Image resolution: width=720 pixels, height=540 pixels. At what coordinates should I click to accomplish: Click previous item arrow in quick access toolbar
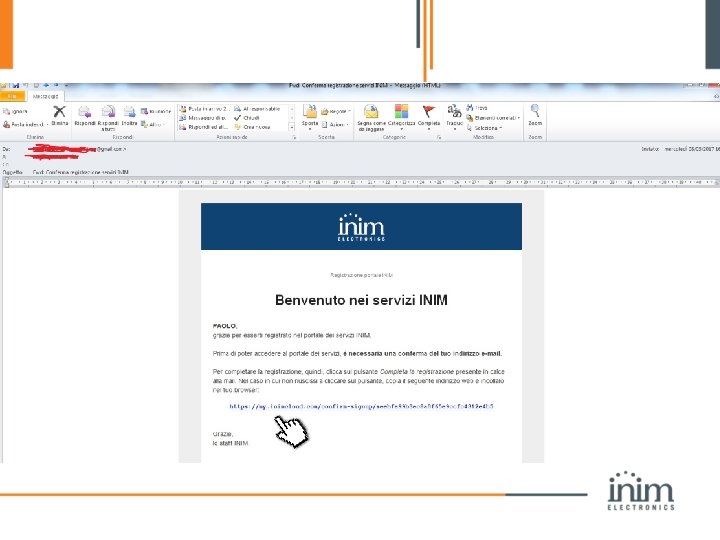coord(46,85)
